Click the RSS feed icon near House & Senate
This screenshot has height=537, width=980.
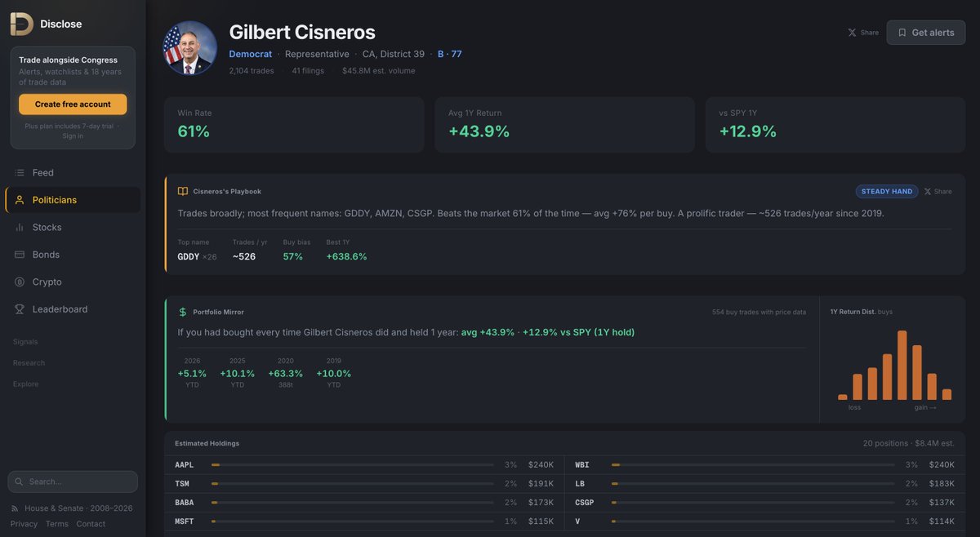[16, 508]
